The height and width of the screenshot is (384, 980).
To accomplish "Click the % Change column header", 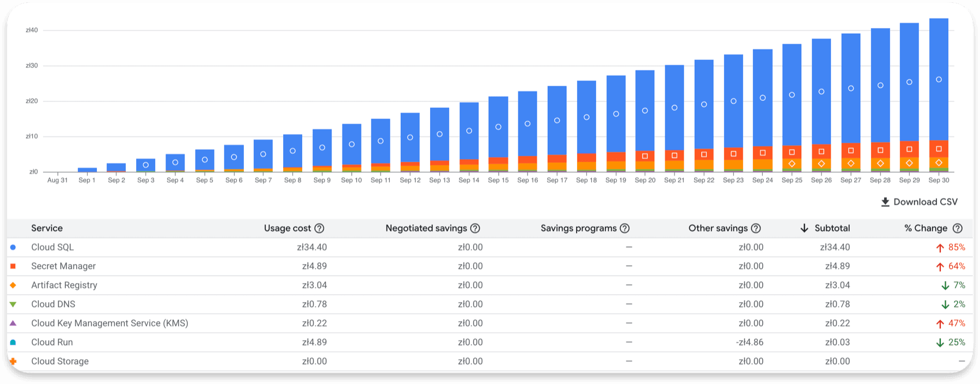I will point(926,228).
